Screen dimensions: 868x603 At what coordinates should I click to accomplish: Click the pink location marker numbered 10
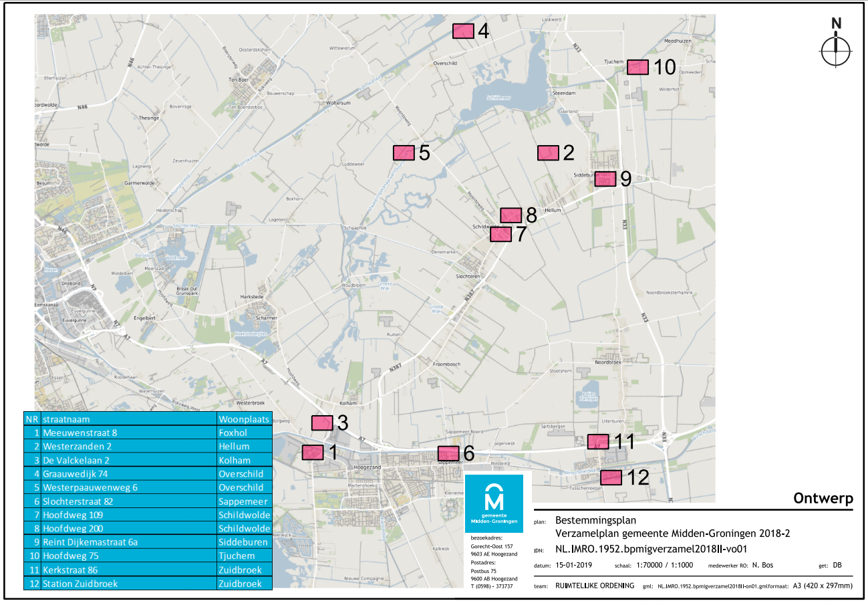click(x=638, y=67)
